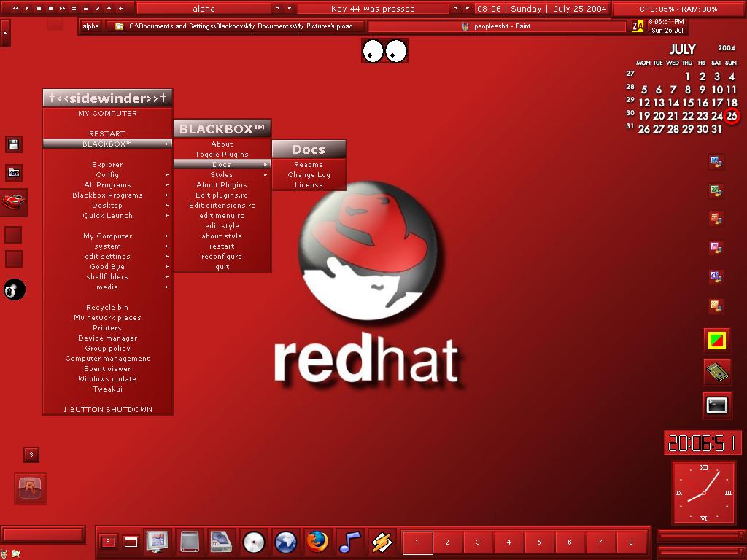
Task: Open the gray hard drive icon in the dock
Action: 189,542
